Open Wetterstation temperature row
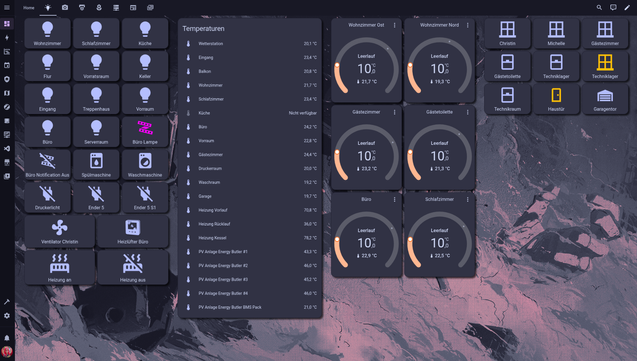This screenshot has height=361, width=637. (x=250, y=43)
